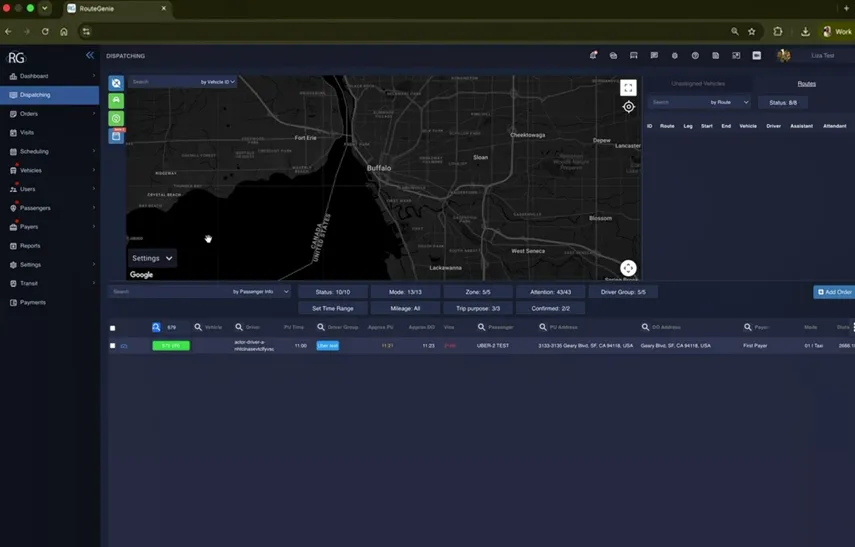Open the by Vehicle ID search dropdown
This screenshot has height=547, width=855.
218,82
